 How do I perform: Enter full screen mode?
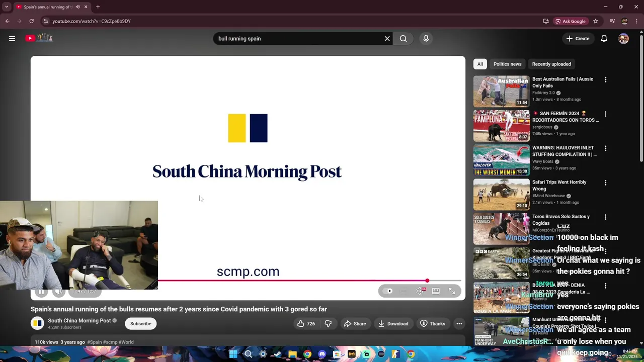(x=452, y=291)
